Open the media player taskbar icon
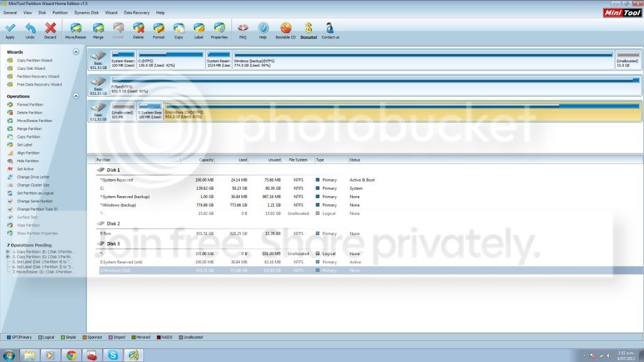The height and width of the screenshot is (362, 644). (x=50, y=355)
